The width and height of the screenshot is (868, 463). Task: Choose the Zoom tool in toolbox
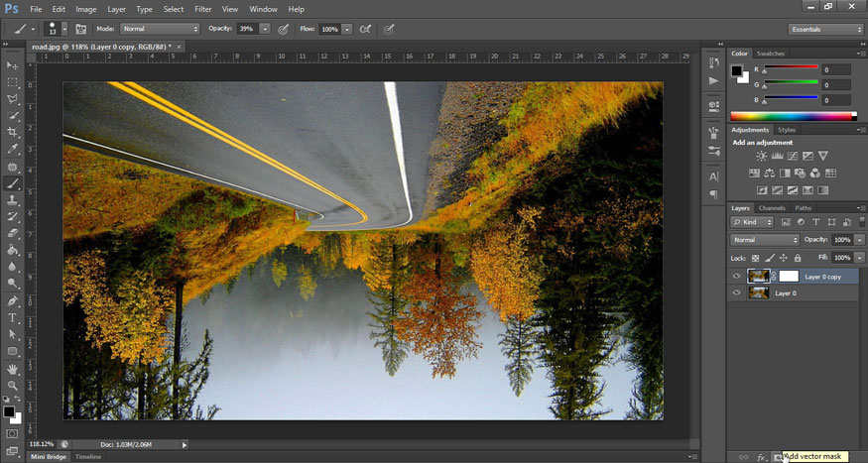point(13,385)
